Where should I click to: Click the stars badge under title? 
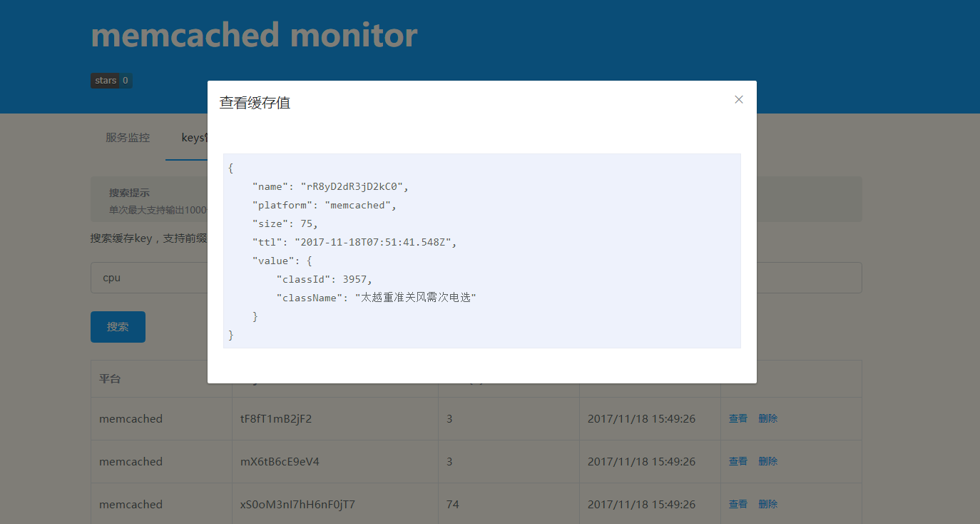[111, 81]
